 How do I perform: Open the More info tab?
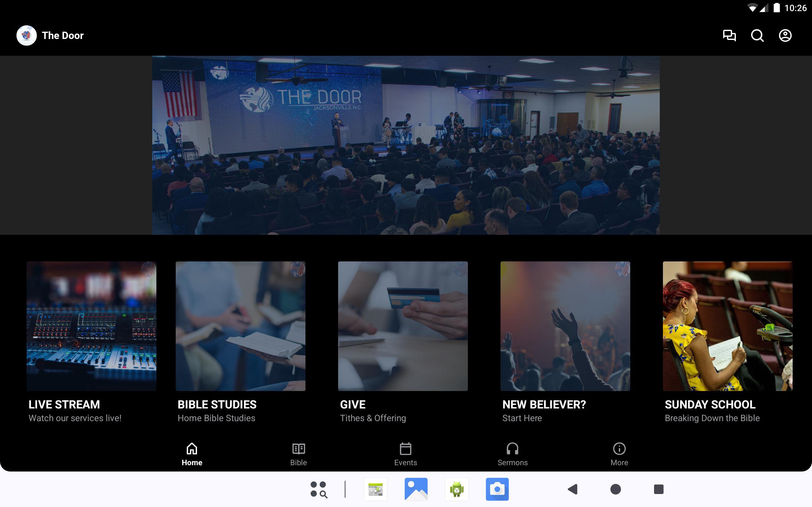point(619,454)
